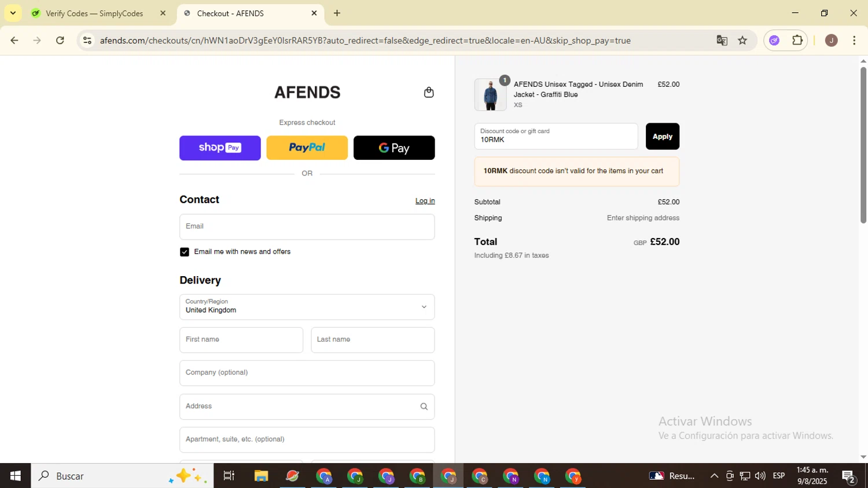Reload the checkout page
The height and width of the screenshot is (488, 868).
click(60, 41)
